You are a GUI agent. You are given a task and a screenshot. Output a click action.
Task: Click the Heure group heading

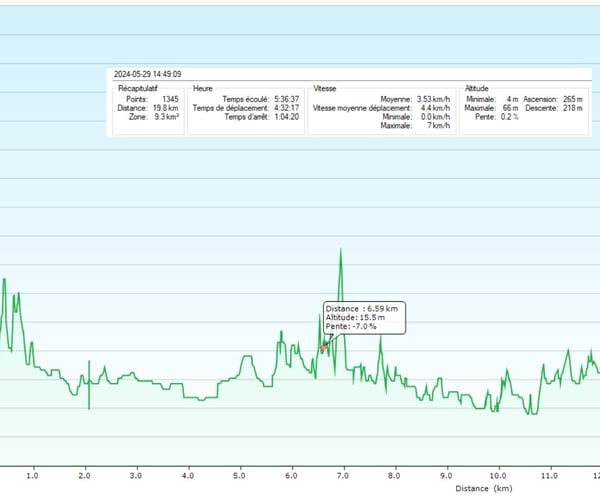click(203, 88)
